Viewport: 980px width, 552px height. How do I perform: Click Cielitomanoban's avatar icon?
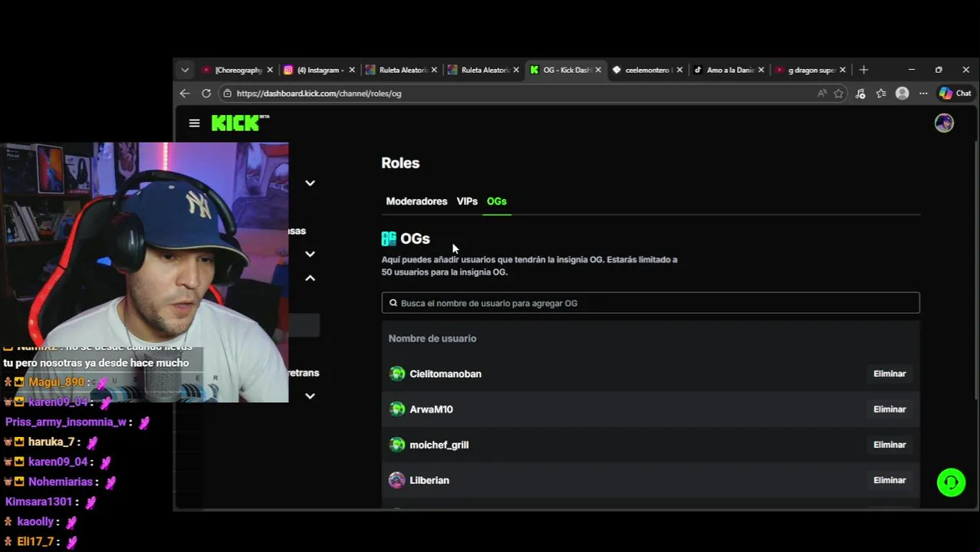click(397, 373)
